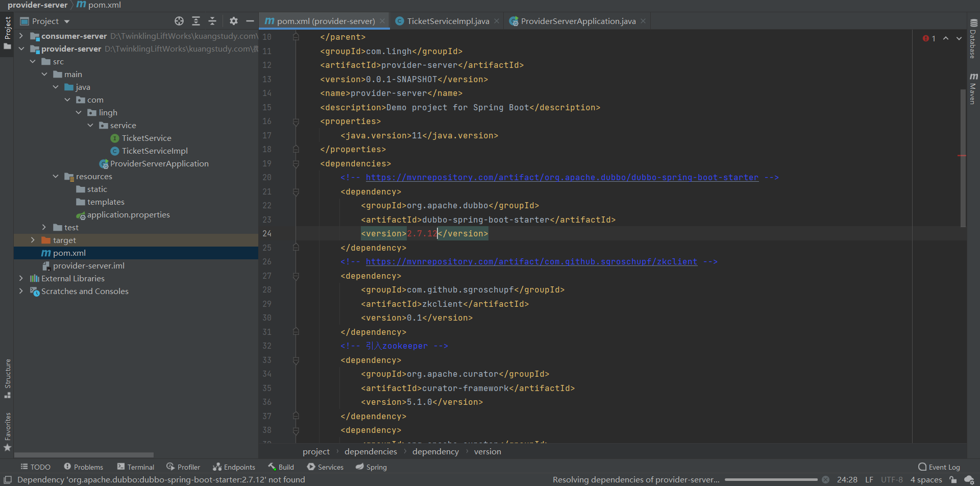Viewport: 980px width, 486px height.
Task: Click the Collapse All icon in Project panel
Action: 212,21
